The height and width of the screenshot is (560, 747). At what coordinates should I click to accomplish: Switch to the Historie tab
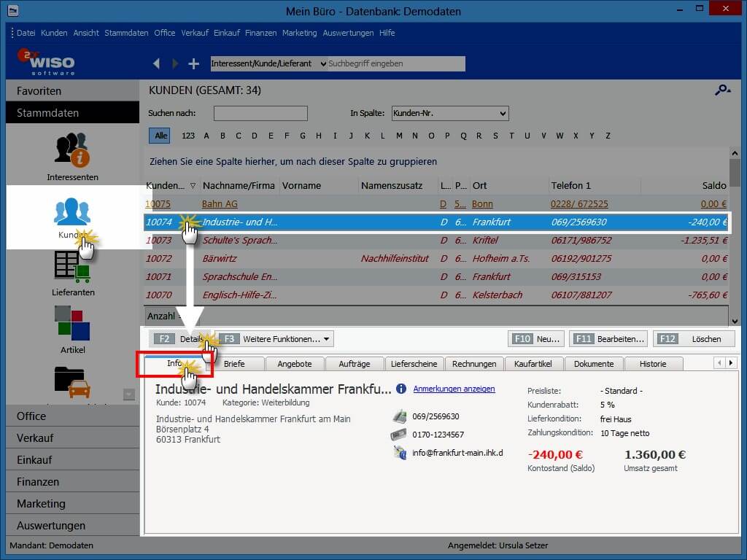click(x=653, y=364)
